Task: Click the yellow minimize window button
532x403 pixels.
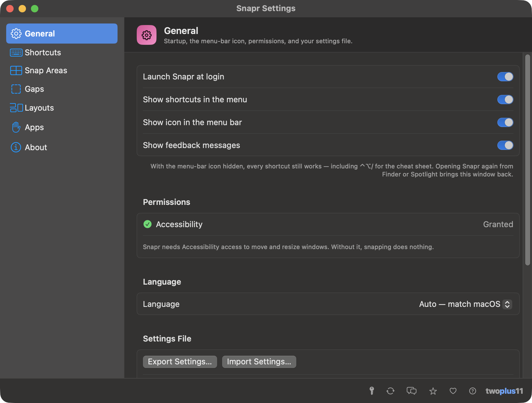Action: 22,9
